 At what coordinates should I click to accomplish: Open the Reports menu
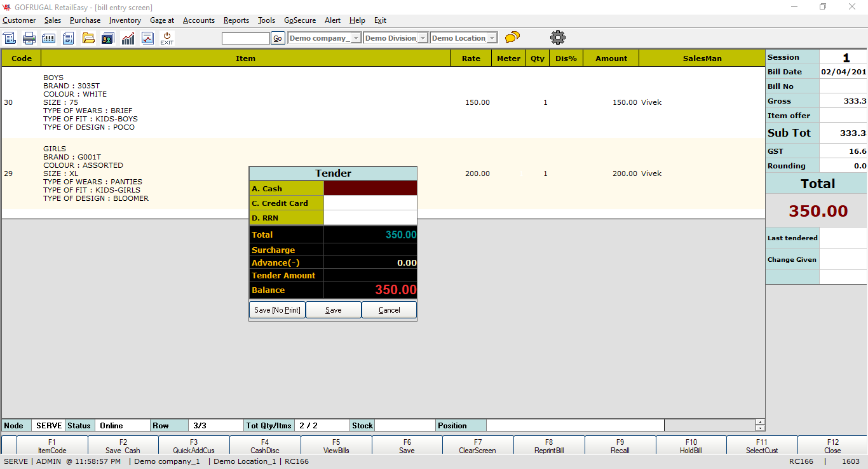[x=236, y=20]
